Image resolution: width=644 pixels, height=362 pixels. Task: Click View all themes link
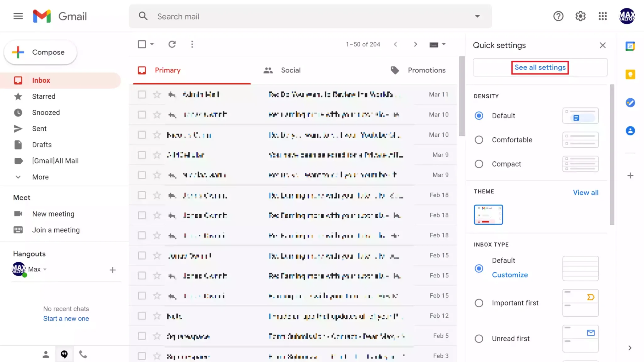coord(586,192)
